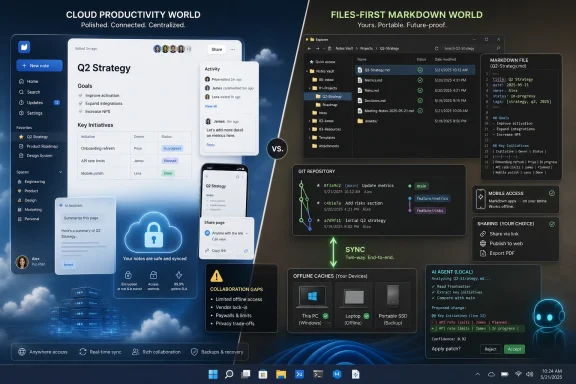Collapse the Notes Vault tree node
This screenshot has height=384, width=576.
[307, 71]
